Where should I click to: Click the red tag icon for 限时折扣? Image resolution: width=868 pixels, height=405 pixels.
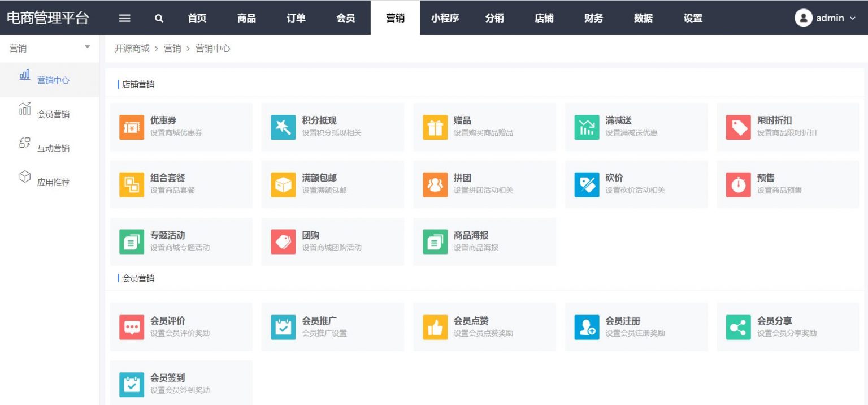pyautogui.click(x=738, y=127)
